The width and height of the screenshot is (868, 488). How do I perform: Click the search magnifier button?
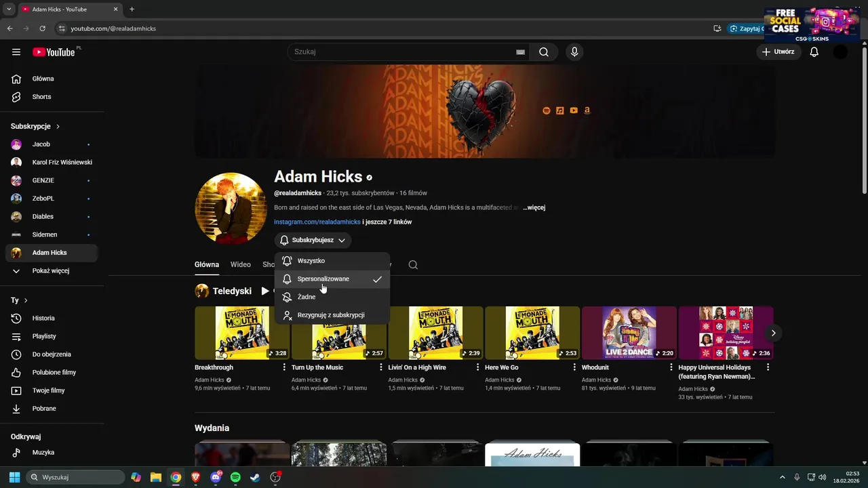544,52
